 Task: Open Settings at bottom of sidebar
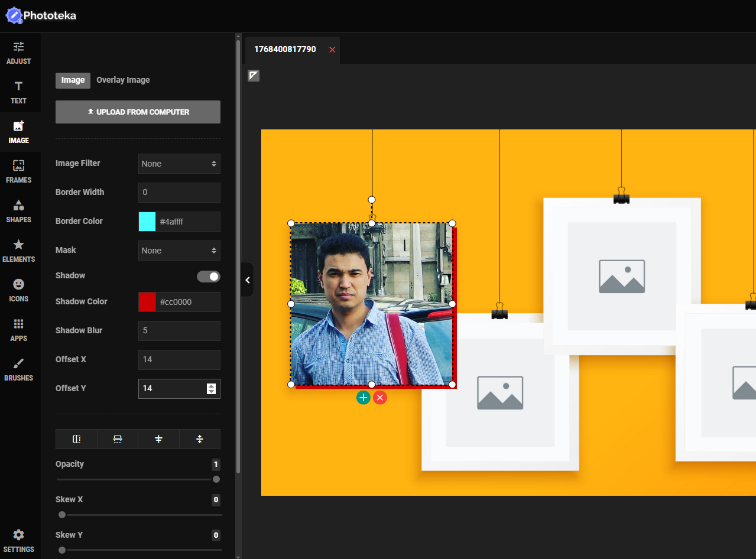(19, 541)
